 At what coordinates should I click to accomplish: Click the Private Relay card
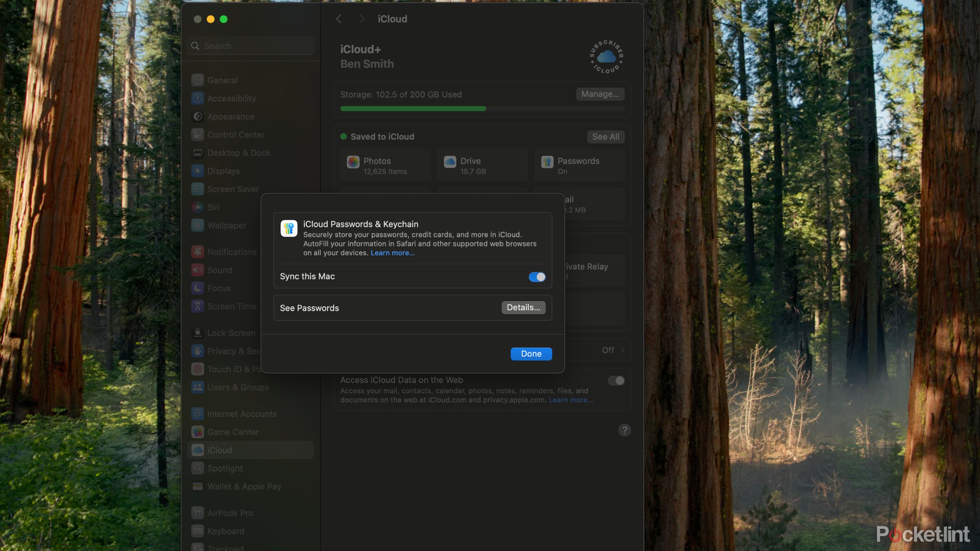pos(594,271)
